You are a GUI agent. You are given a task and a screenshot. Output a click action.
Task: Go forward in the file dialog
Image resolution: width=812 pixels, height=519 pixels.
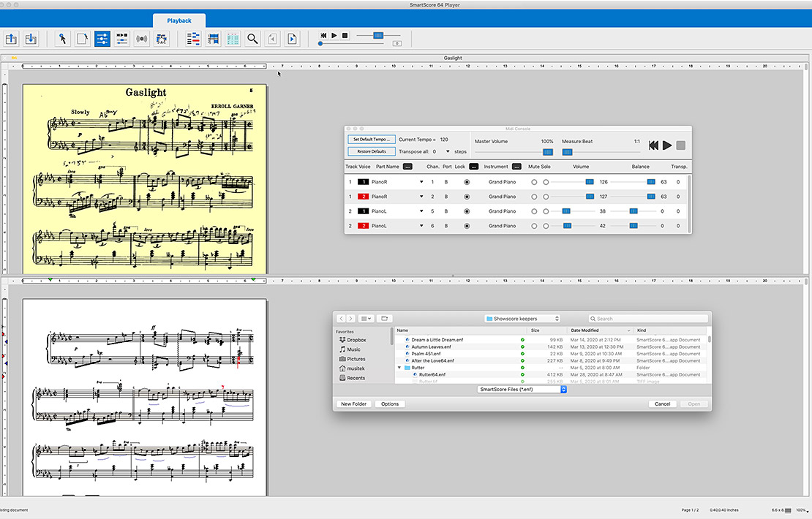[x=350, y=319]
